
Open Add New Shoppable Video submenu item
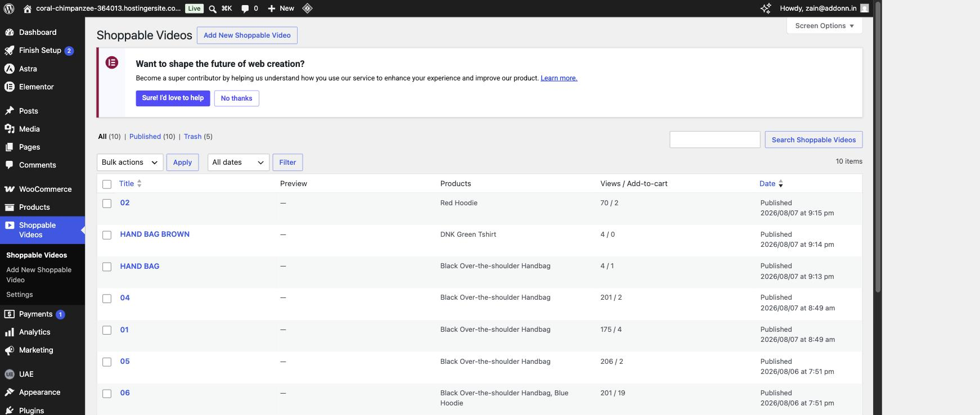[39, 274]
